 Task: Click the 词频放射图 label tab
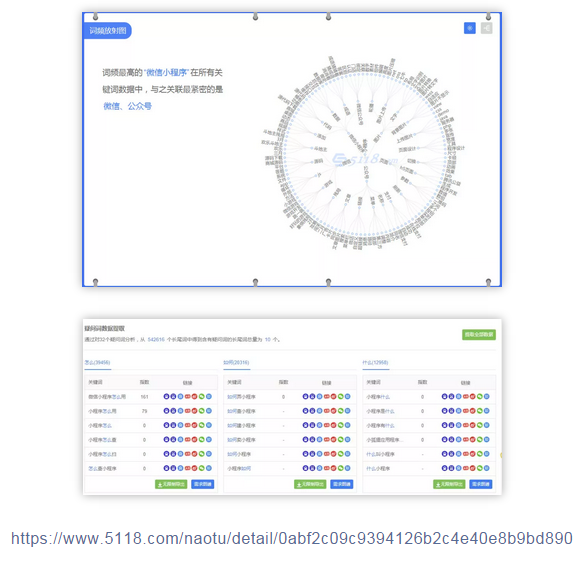point(108,31)
